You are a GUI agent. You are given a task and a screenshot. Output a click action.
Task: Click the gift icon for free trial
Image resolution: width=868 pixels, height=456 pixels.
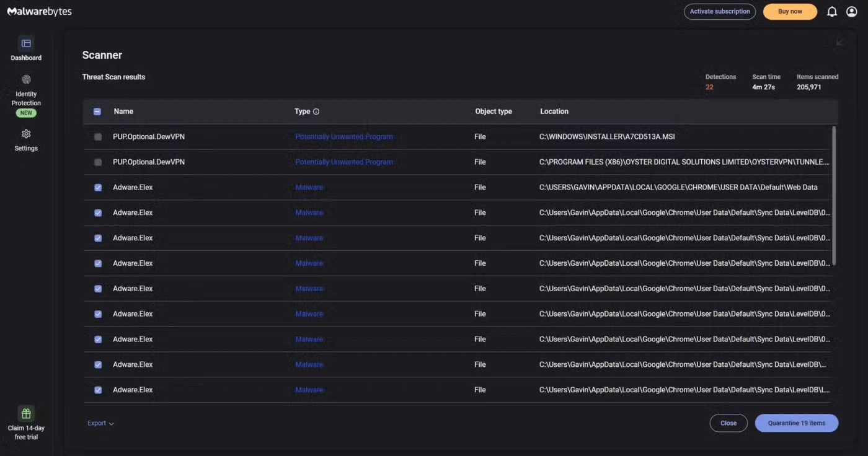[26, 413]
